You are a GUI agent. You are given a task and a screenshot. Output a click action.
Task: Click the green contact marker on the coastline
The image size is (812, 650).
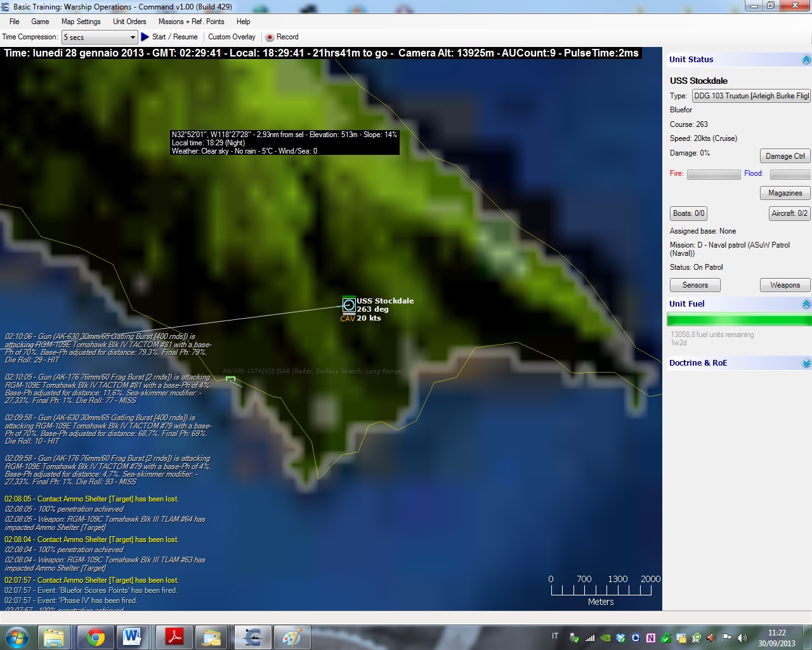(x=230, y=379)
